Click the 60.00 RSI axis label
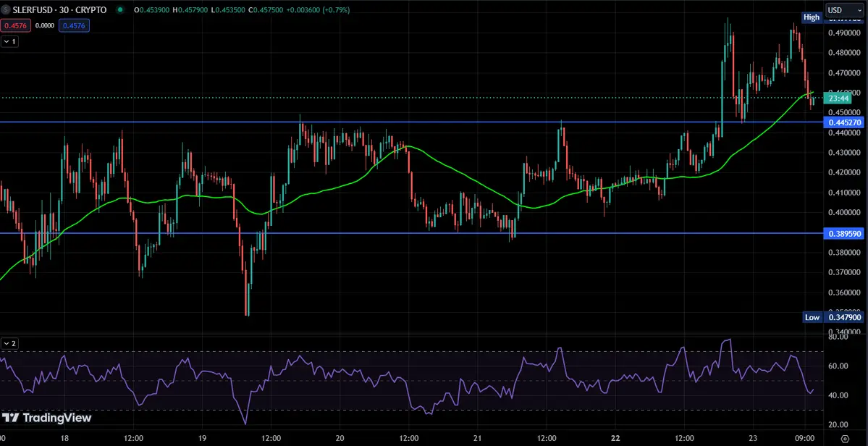 click(838, 366)
